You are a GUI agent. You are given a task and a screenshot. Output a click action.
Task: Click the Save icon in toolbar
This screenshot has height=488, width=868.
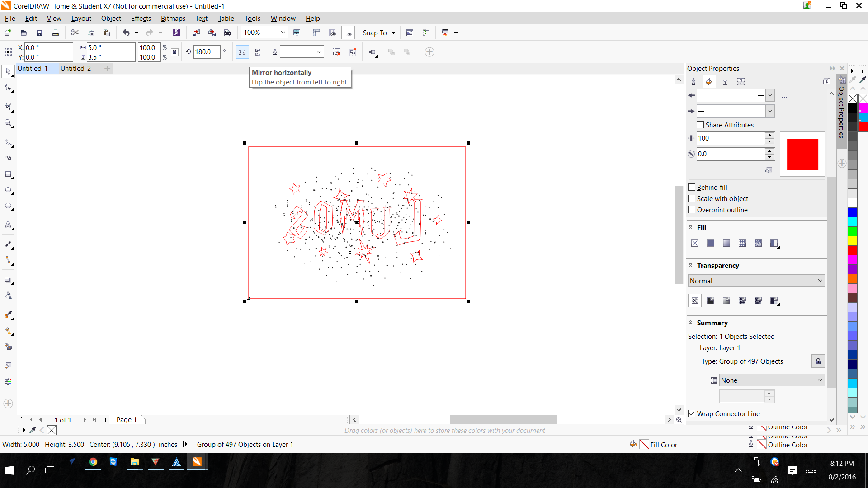40,33
